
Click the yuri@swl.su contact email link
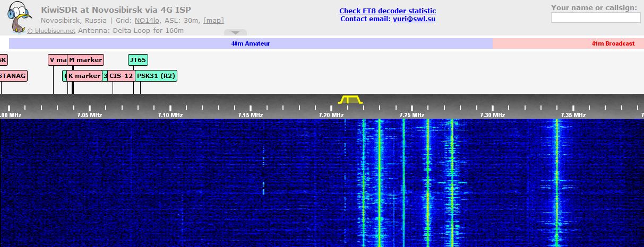click(x=414, y=19)
